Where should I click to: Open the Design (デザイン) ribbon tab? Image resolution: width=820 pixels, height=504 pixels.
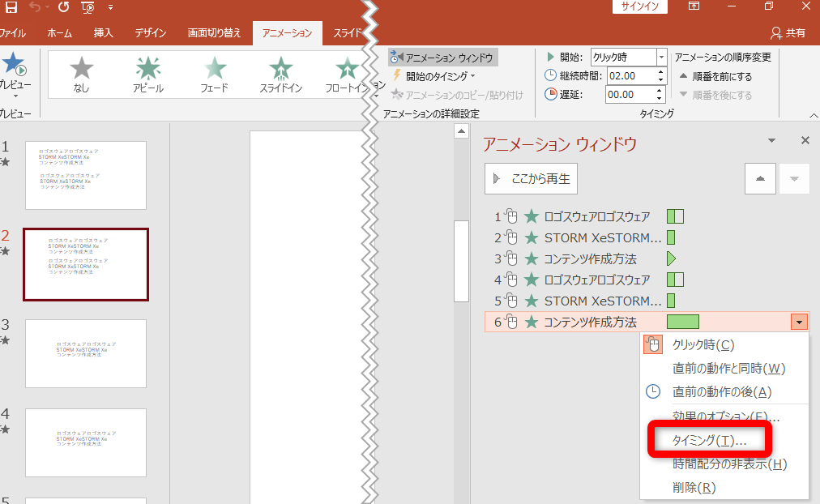[x=151, y=33]
